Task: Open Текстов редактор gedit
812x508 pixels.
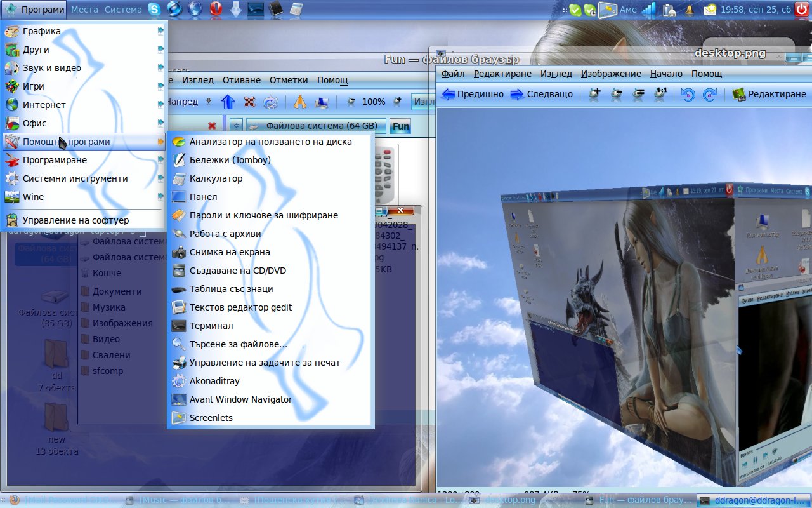Action: click(271, 307)
